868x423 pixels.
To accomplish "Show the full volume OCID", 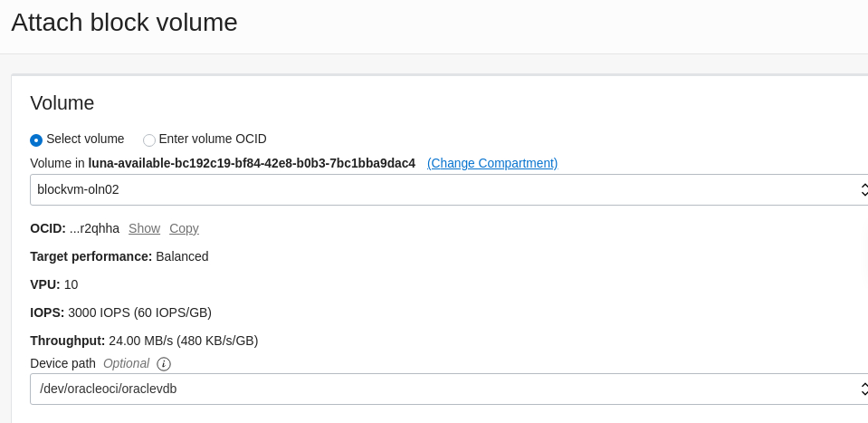I will (x=144, y=228).
